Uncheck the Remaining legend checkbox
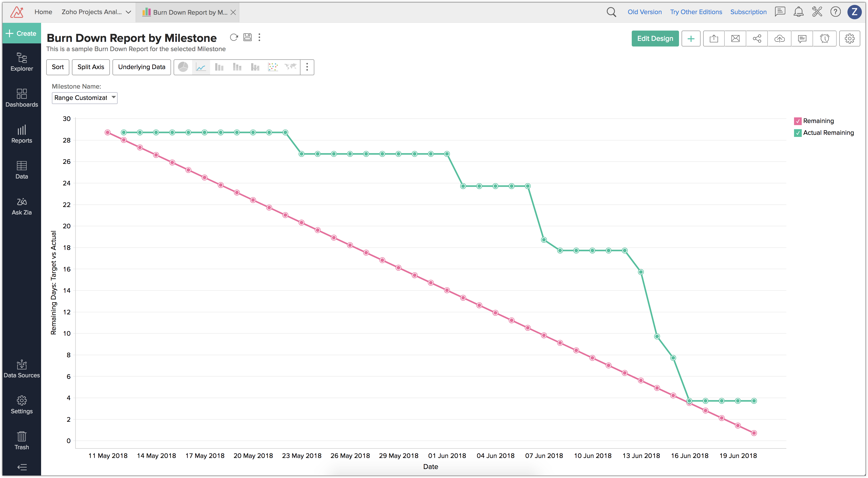Viewport: 868px width, 478px height. [x=798, y=121]
